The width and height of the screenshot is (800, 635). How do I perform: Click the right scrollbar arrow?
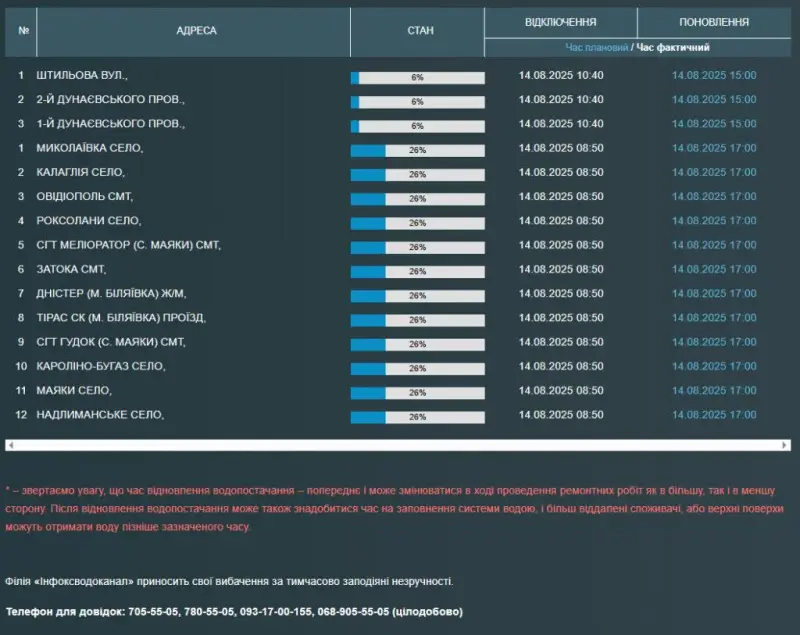785,445
